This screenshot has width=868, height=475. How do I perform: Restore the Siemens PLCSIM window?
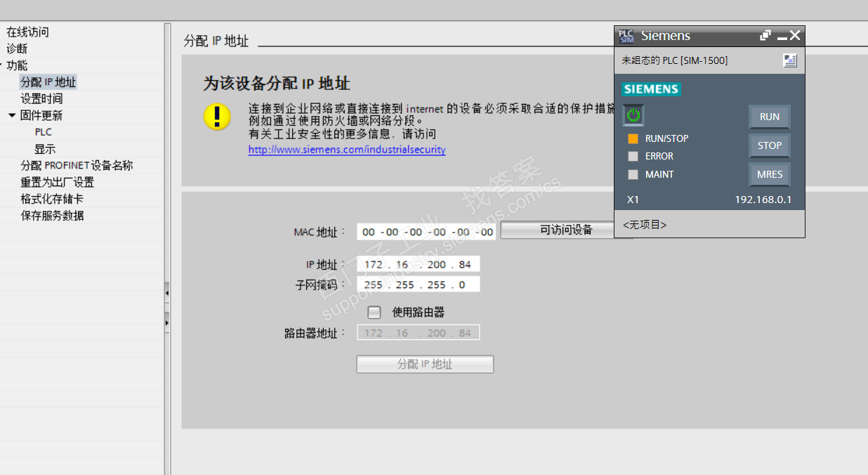pos(765,35)
